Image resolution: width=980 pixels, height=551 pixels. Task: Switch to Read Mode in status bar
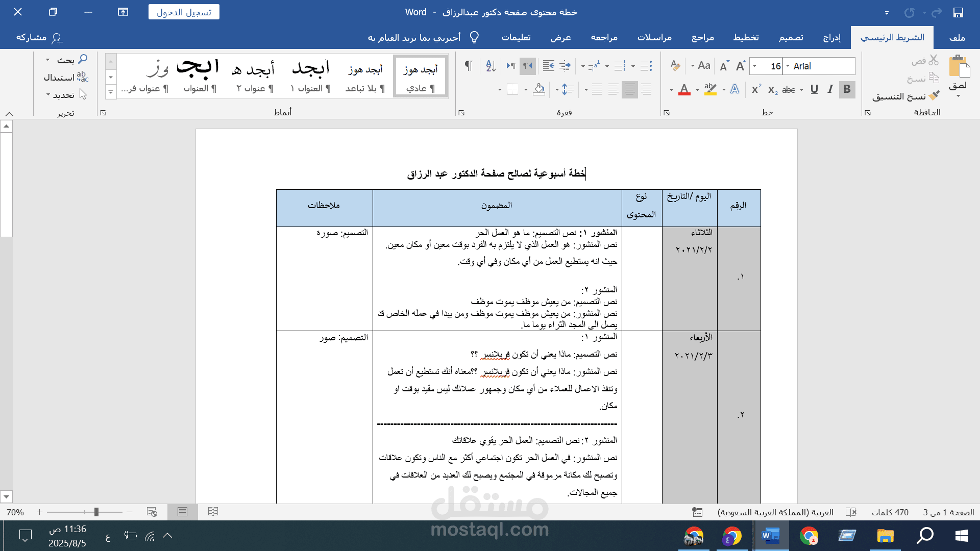pos(213,512)
